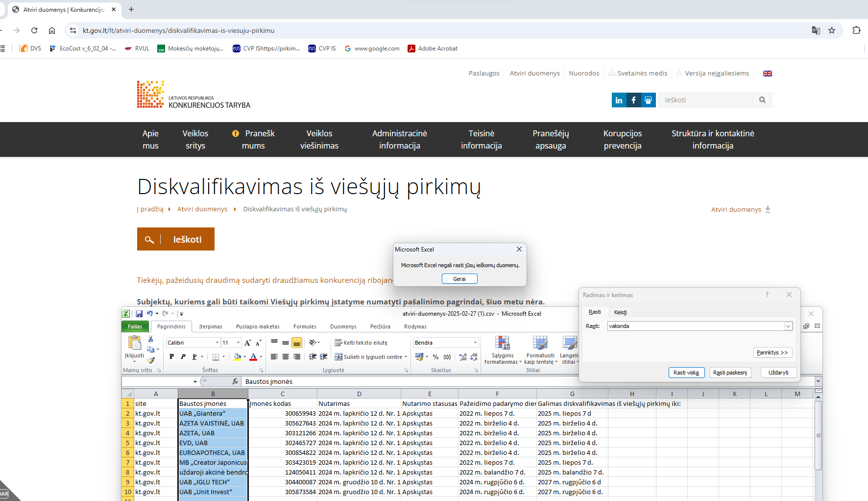Toggle Kelti teksto eilutę wrap text
Viewport: 868px width, 501px height.
pos(361,343)
